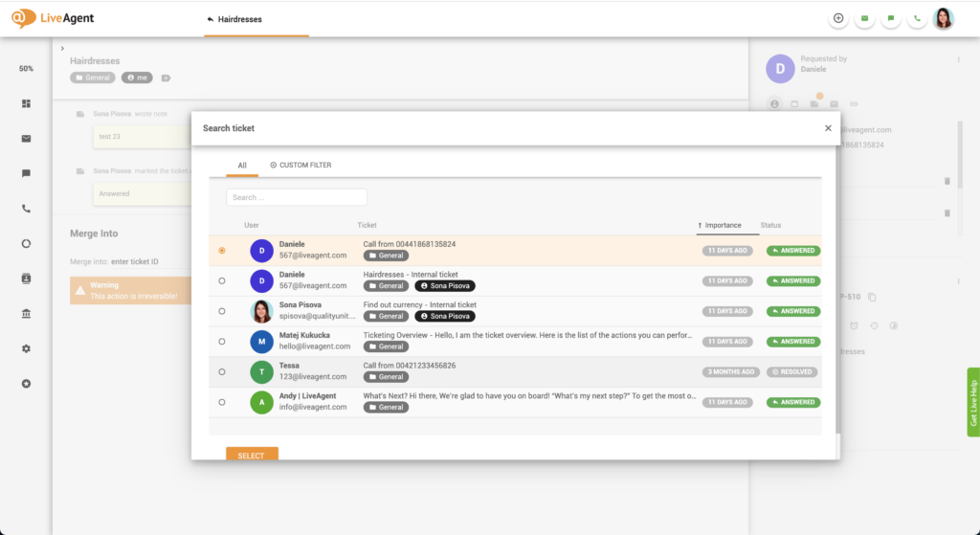The height and width of the screenshot is (535, 980).
Task: Open the Calls phone icon in sidebar
Action: [26, 209]
